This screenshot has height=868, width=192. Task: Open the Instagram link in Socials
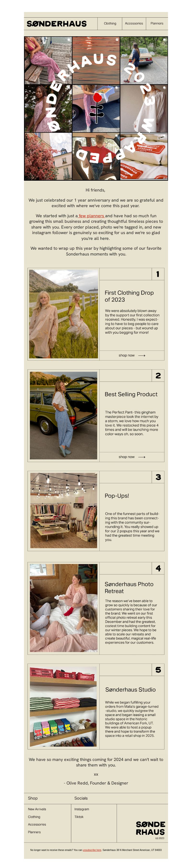point(82,809)
